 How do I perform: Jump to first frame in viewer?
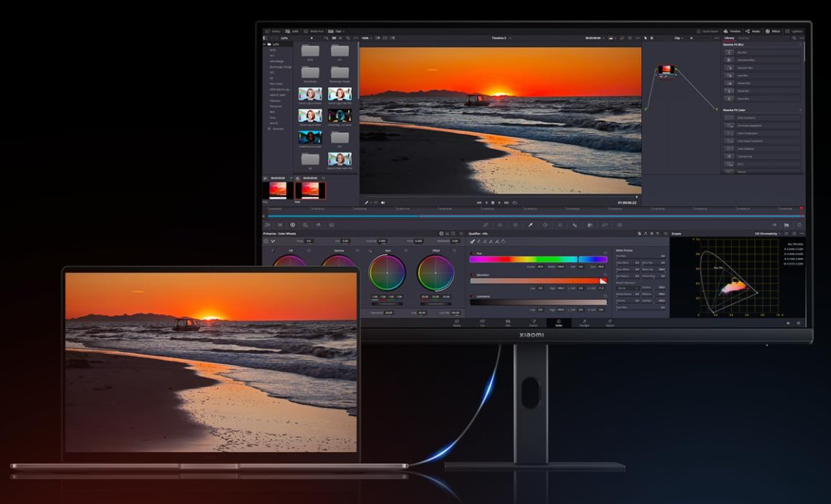tap(479, 202)
